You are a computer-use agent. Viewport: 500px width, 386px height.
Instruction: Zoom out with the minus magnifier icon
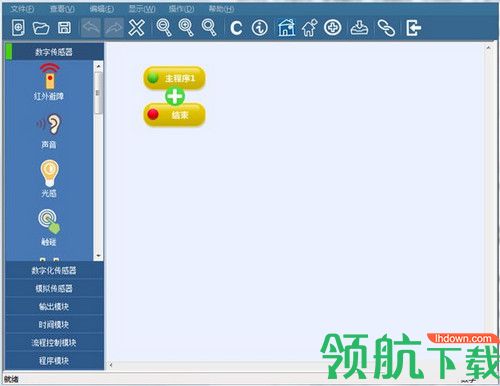tap(164, 28)
